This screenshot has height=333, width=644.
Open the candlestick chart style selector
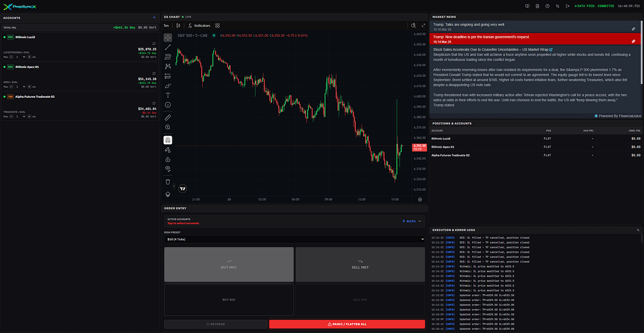click(178, 26)
